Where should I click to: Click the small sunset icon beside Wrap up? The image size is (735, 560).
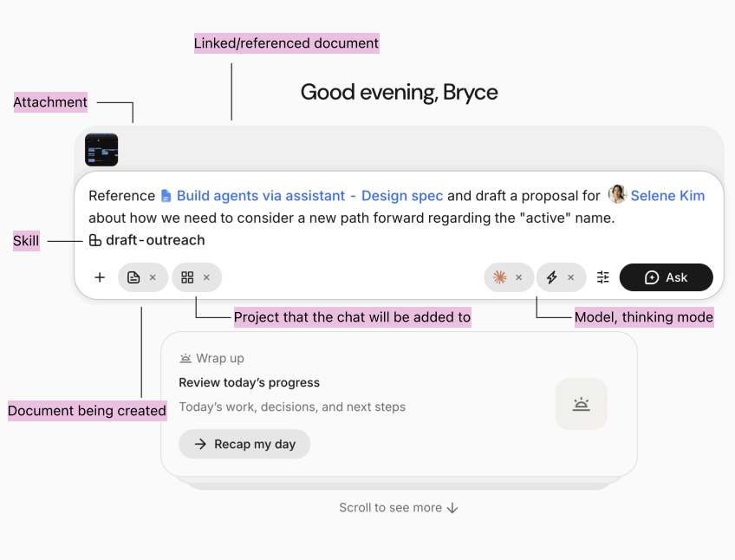point(185,358)
